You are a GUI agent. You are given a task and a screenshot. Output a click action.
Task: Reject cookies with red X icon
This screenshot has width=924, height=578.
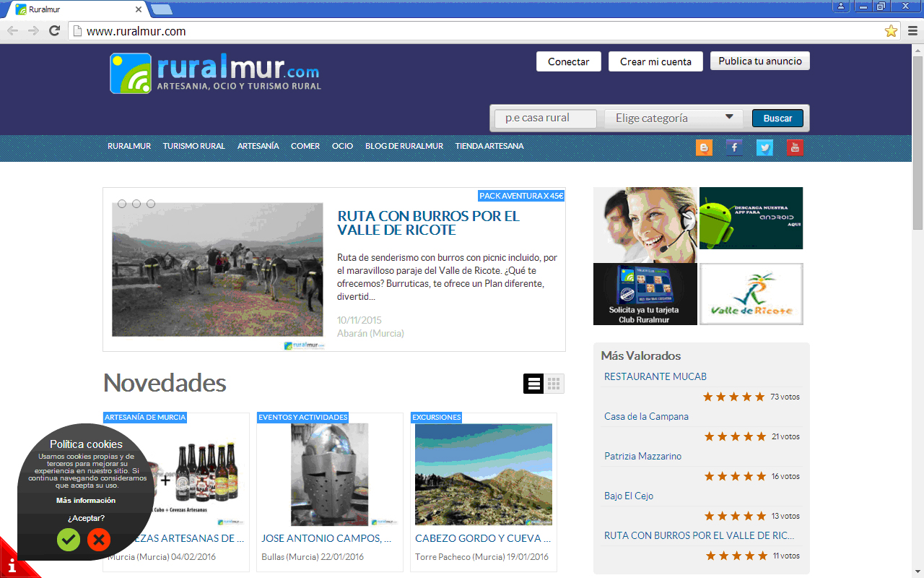pos(99,539)
